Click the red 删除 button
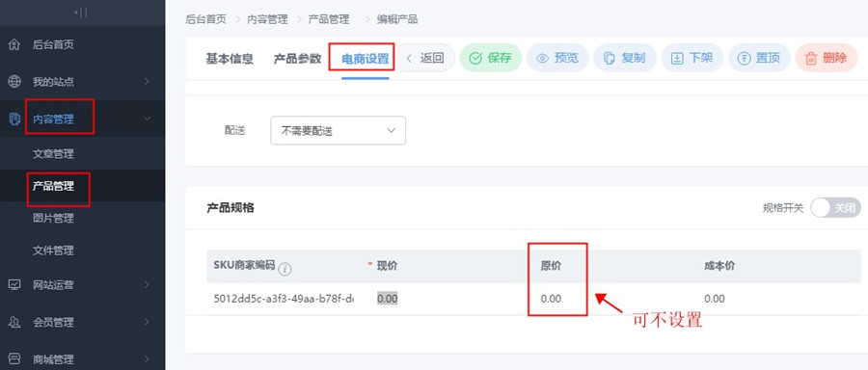868x370 pixels. pyautogui.click(x=826, y=58)
